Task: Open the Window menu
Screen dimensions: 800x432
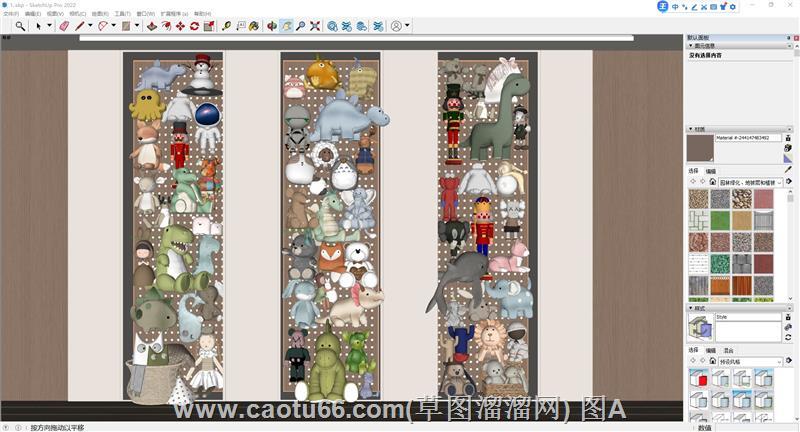Action: tap(146, 14)
